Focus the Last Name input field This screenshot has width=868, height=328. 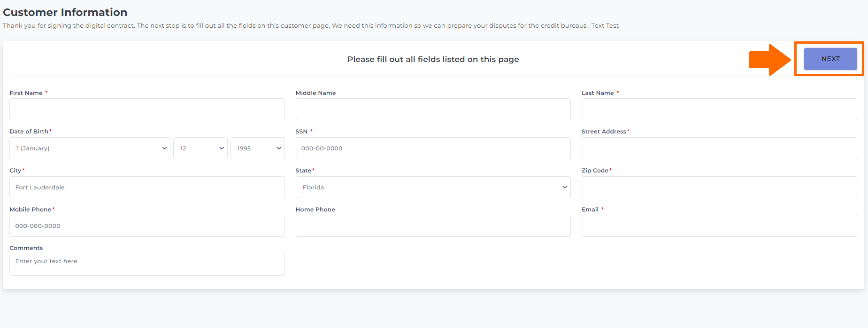(719, 109)
